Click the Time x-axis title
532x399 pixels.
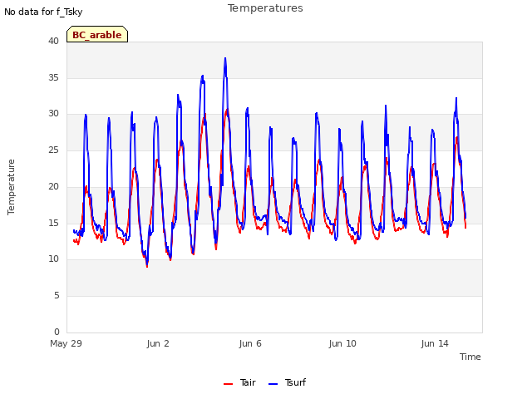tap(470, 357)
